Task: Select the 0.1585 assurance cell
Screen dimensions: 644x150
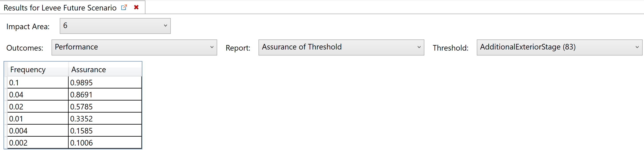Action: [x=105, y=130]
